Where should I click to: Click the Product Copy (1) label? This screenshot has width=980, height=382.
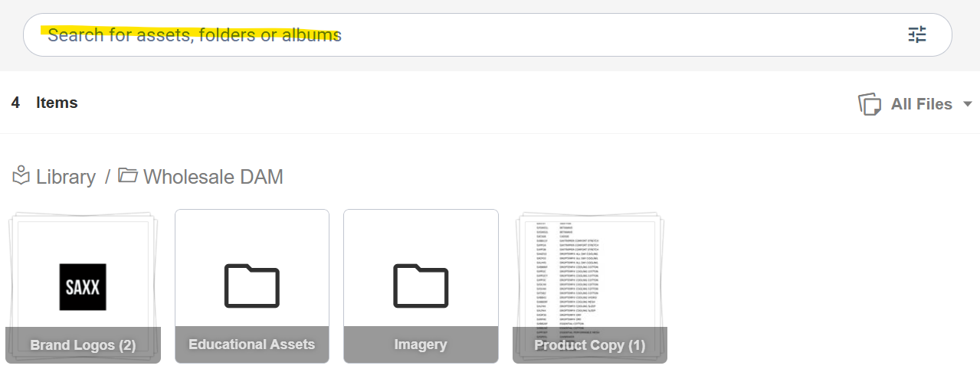click(x=589, y=345)
